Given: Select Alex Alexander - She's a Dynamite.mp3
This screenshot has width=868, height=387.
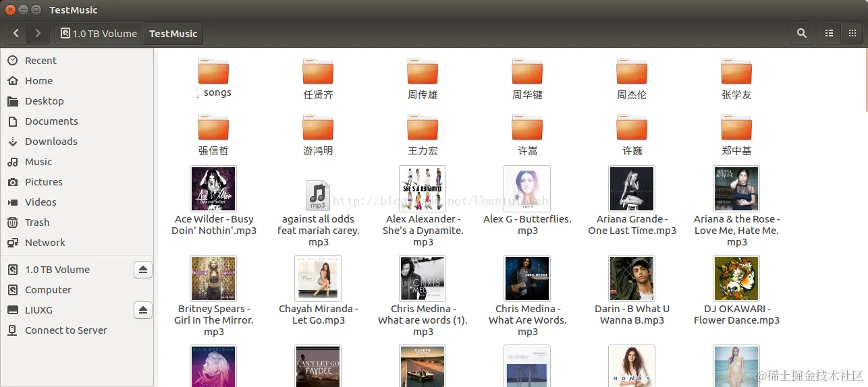Looking at the screenshot, I should coord(423,206).
